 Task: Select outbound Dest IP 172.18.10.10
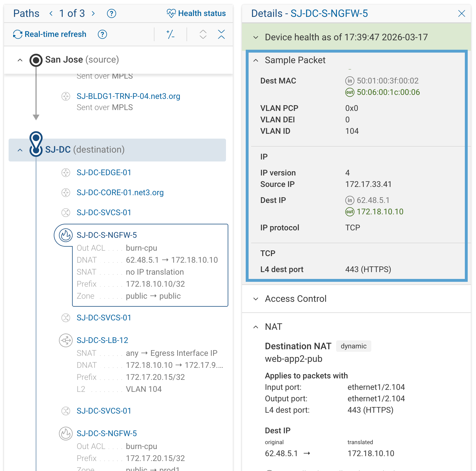(x=380, y=212)
